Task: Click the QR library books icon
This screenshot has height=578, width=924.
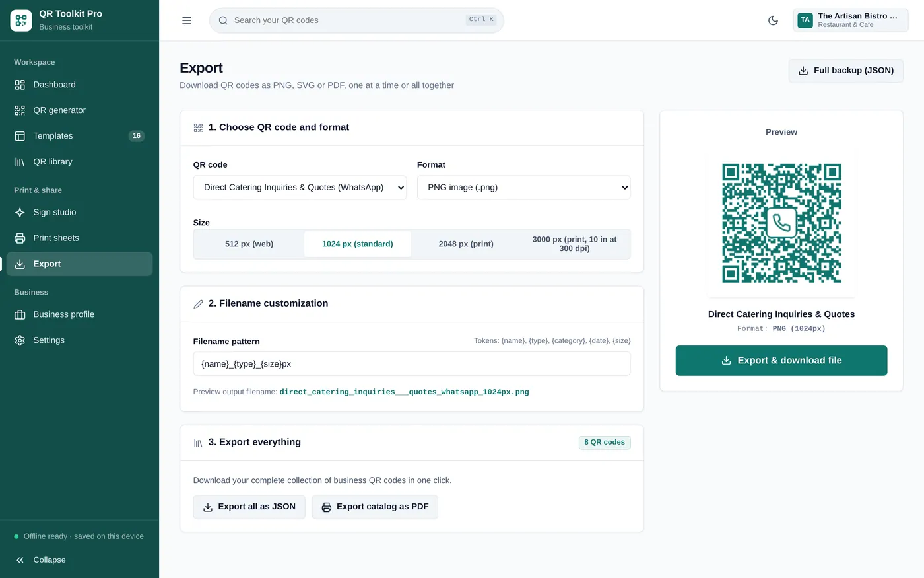Action: coord(20,162)
